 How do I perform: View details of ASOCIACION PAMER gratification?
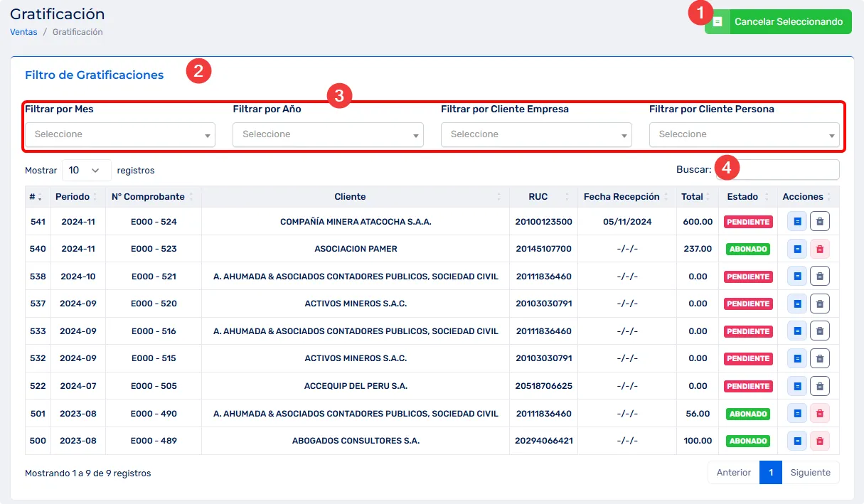pyautogui.click(x=797, y=249)
